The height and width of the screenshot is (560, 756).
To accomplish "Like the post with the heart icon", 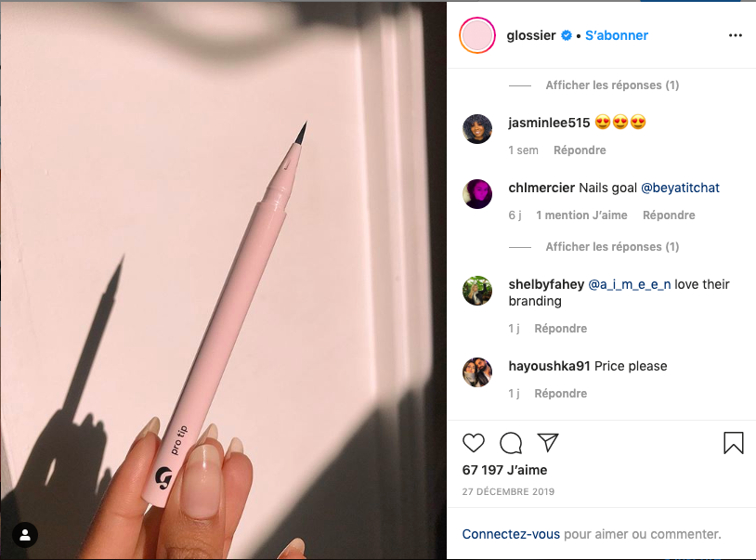I will (474, 443).
